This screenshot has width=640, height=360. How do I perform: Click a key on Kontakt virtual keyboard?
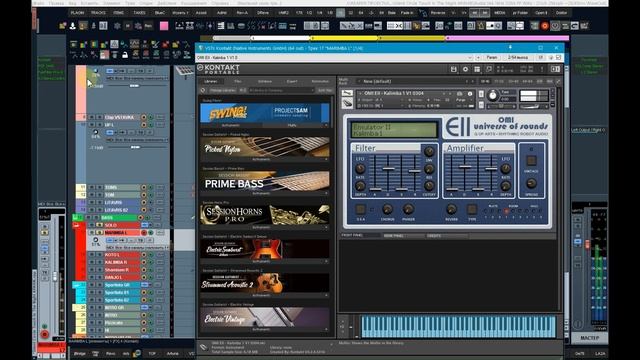tap(458, 327)
